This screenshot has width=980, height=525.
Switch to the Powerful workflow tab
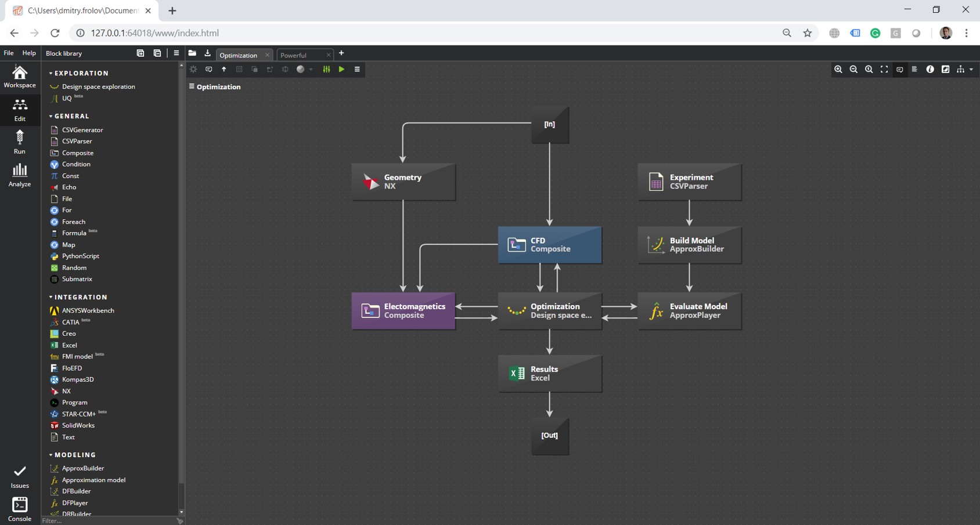[x=294, y=55]
